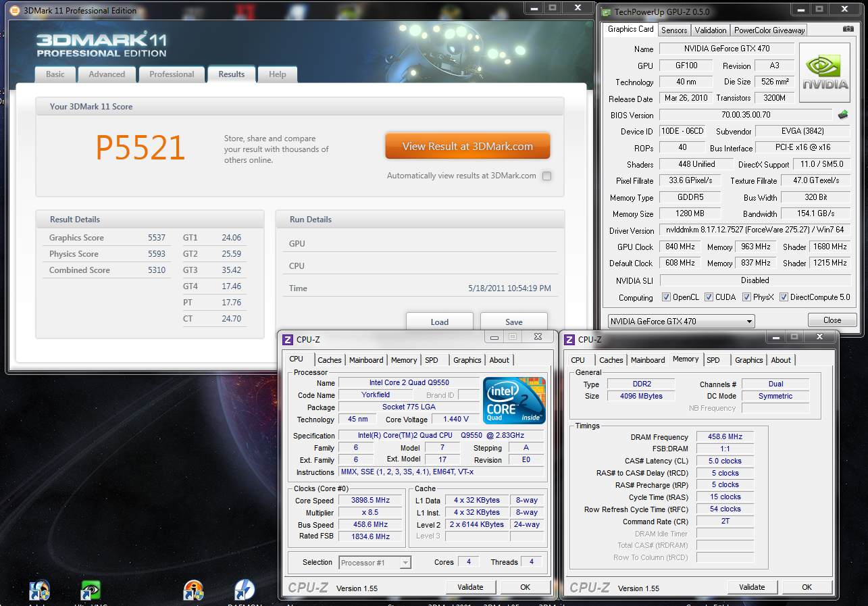Click the P5521 score text

[141, 147]
